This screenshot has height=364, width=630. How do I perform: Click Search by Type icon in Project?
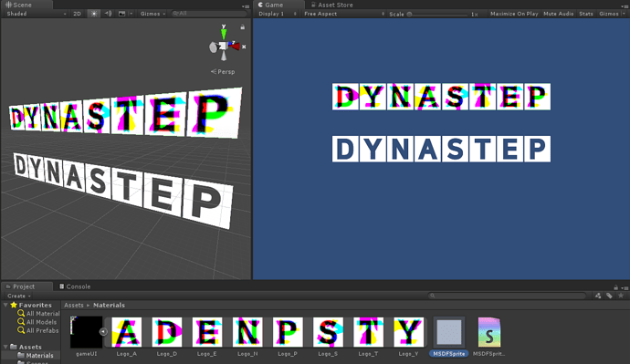[x=598, y=296]
